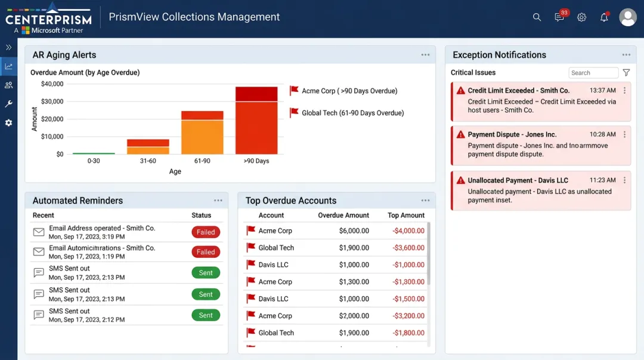
Task: Click envelope icon for Email Address operated
Action: [x=39, y=232]
